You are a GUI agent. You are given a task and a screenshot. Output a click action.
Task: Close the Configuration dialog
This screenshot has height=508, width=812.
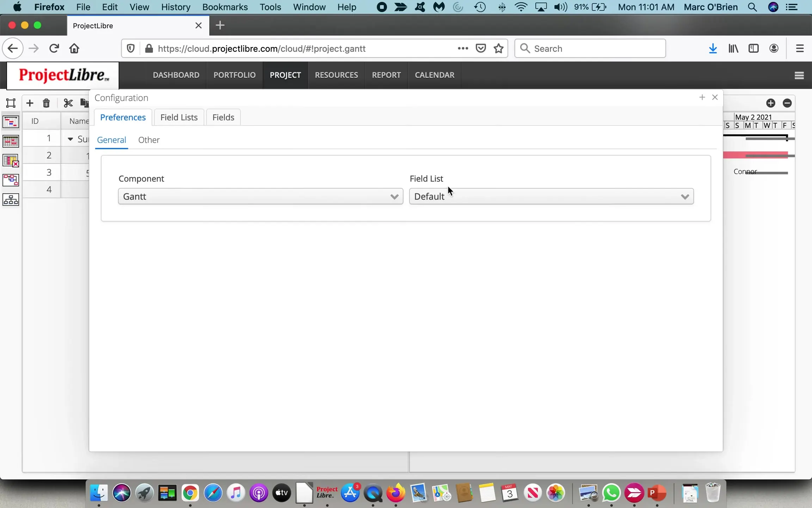715,97
